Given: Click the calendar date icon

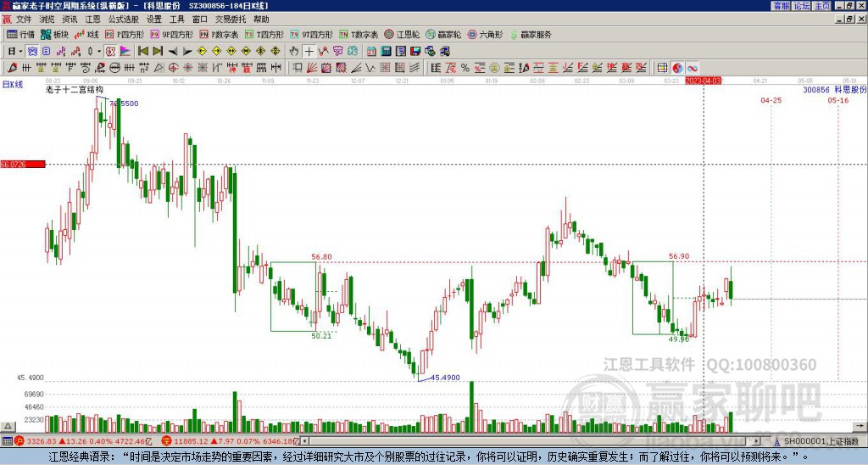Looking at the screenshot, I should click(x=371, y=51).
